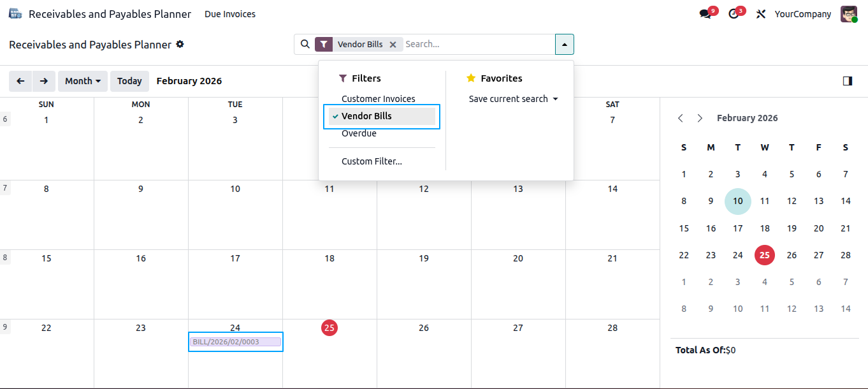The width and height of the screenshot is (868, 389).
Task: Open the debug tools wrench icon
Action: pyautogui.click(x=760, y=14)
